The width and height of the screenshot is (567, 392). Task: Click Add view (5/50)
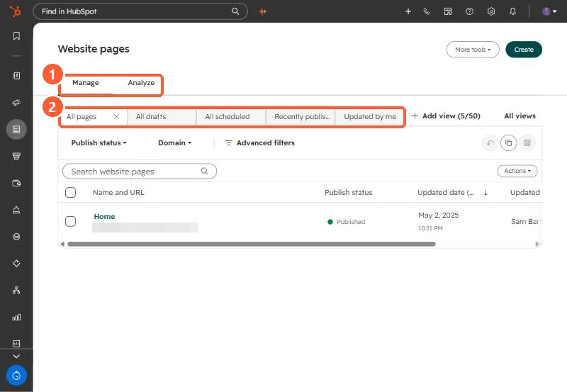point(446,116)
